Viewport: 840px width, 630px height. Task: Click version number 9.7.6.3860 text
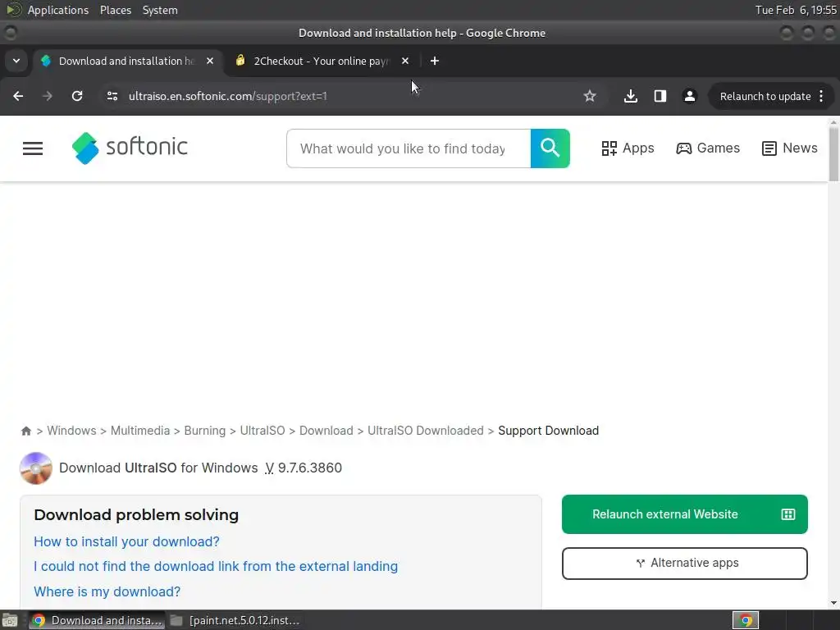[309, 468]
